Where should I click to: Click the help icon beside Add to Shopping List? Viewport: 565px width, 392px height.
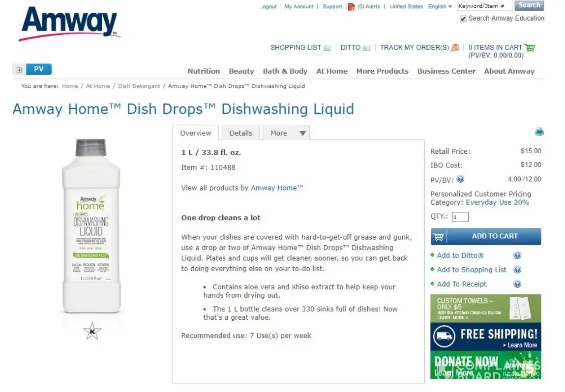(x=517, y=270)
